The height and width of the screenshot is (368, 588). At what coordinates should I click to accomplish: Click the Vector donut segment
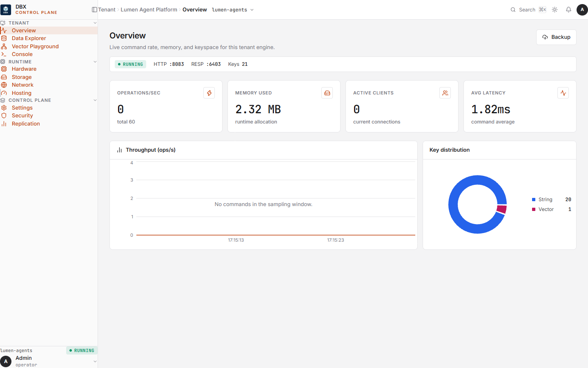(x=502, y=209)
